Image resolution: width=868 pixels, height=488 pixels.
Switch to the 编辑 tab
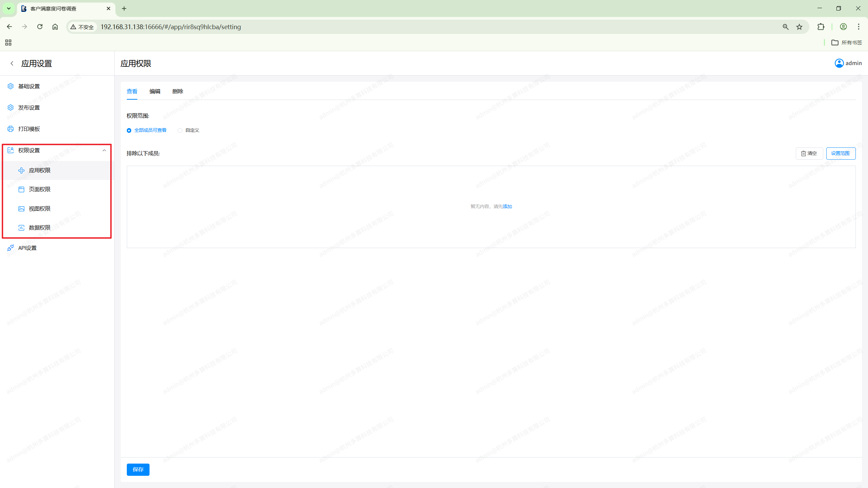(155, 91)
